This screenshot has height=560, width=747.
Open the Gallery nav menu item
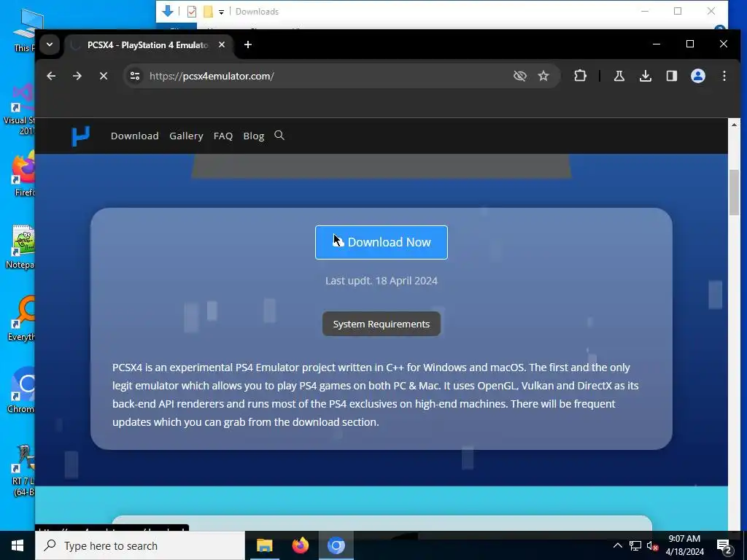[186, 136]
